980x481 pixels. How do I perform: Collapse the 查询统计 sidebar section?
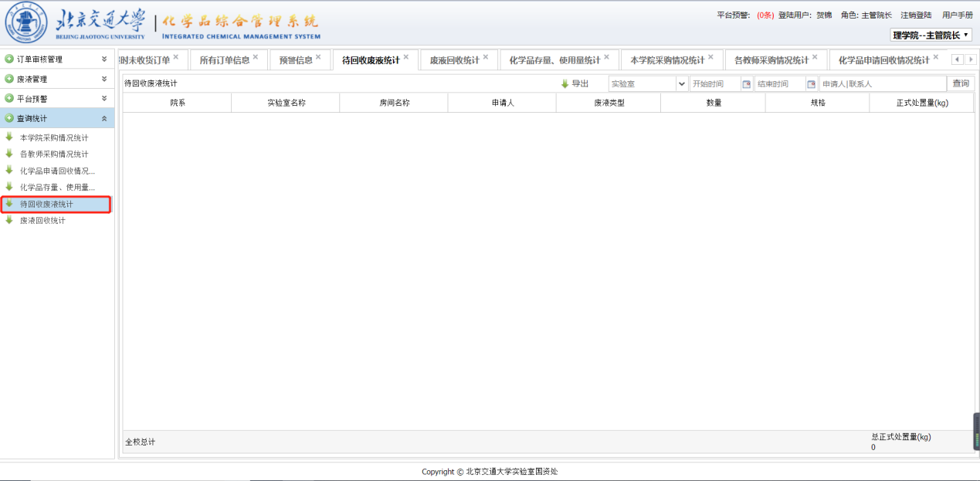pos(104,118)
